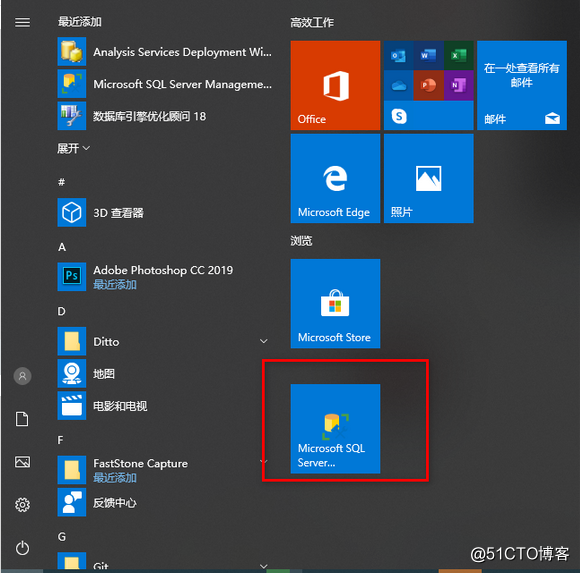Open the 邮件 Mail tile

tap(522, 85)
